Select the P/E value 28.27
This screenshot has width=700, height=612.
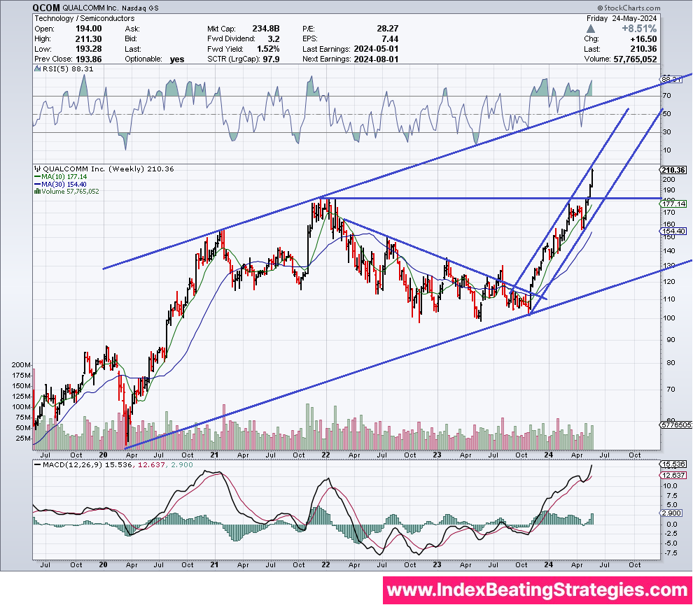(x=388, y=29)
